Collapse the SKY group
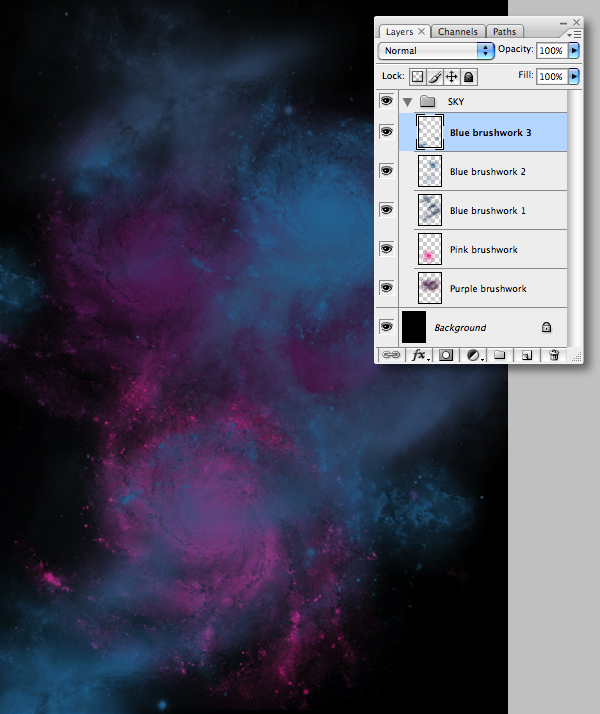Screen dimensions: 600x714 pyautogui.click(x=407, y=102)
